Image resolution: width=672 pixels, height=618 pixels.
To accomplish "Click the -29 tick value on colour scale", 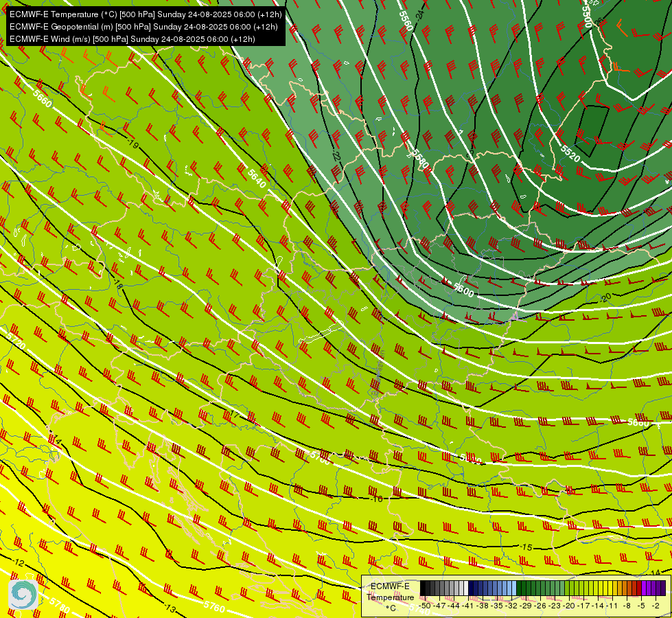I will (525, 606).
